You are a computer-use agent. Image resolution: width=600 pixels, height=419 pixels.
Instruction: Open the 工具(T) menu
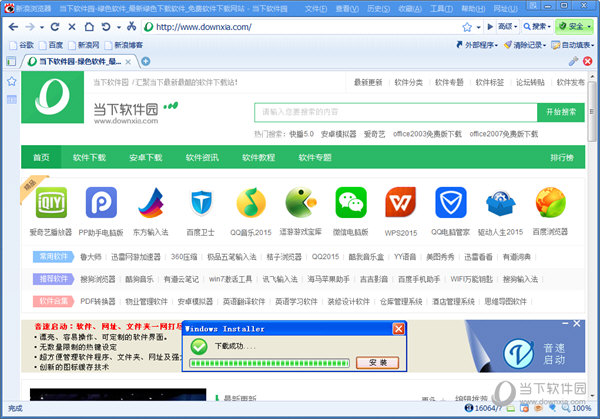coord(441,8)
